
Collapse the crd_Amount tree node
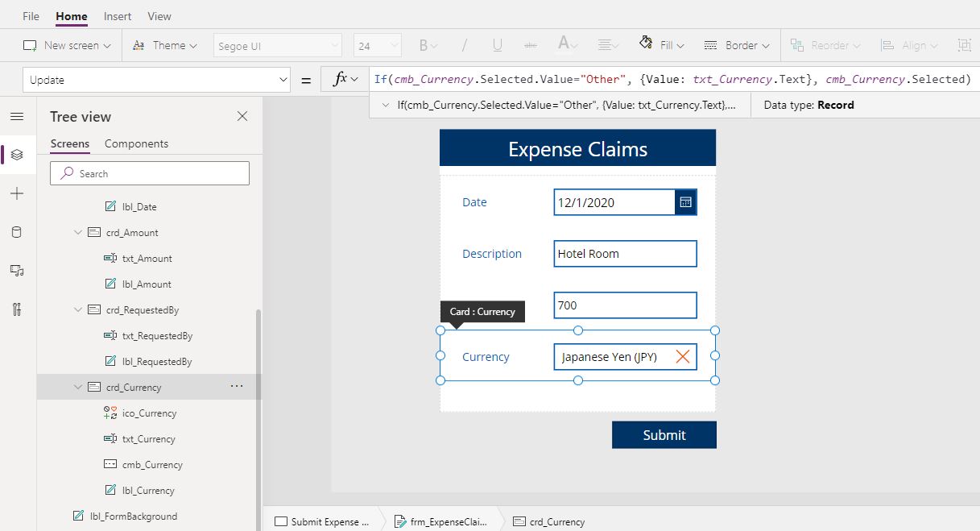click(x=78, y=233)
